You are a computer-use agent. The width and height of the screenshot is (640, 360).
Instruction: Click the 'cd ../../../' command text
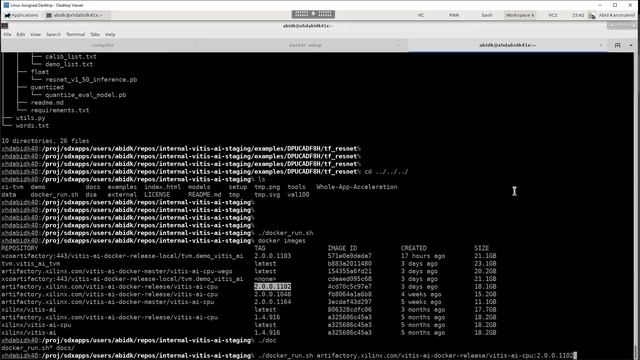tap(386, 172)
